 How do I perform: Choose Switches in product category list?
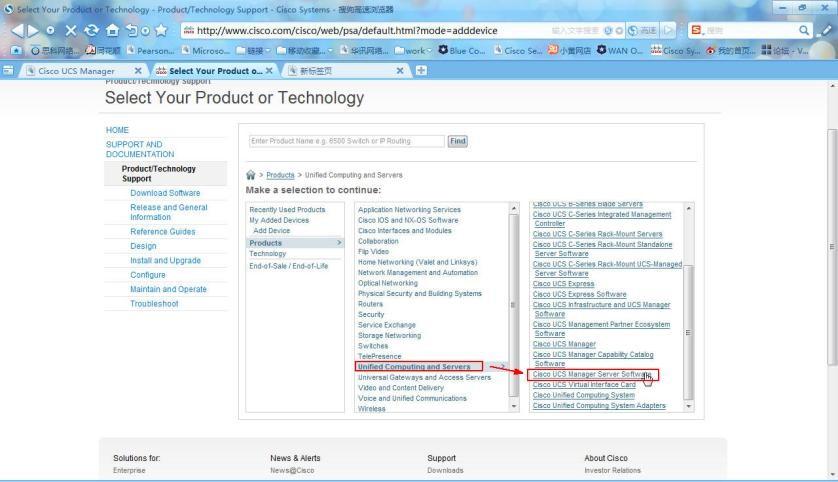(373, 346)
